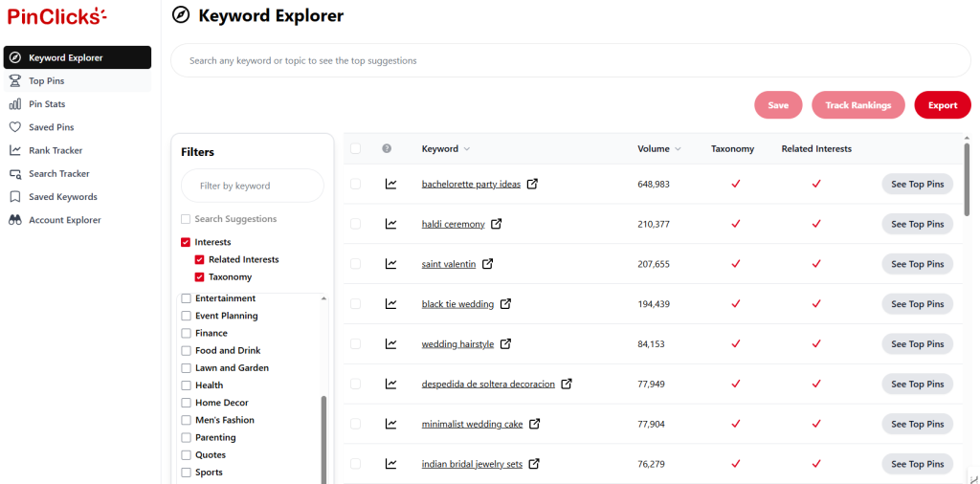The height and width of the screenshot is (484, 980).
Task: Open Account Explorer in the sidebar
Action: click(x=77, y=220)
